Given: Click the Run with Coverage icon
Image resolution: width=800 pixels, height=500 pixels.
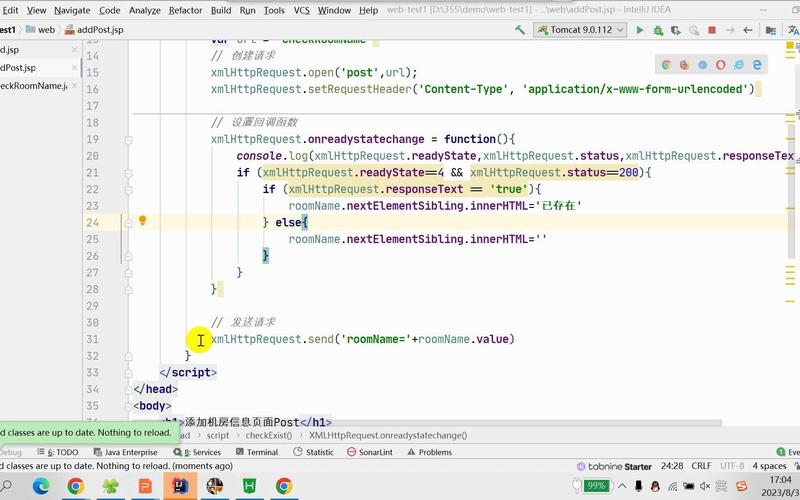Looking at the screenshot, I should coord(676,30).
